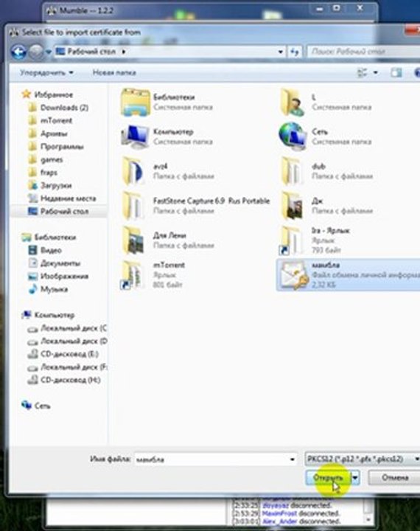The width and height of the screenshot is (420, 531).
Task: Refresh the folder with the address bar refresh icon
Action: tap(295, 52)
